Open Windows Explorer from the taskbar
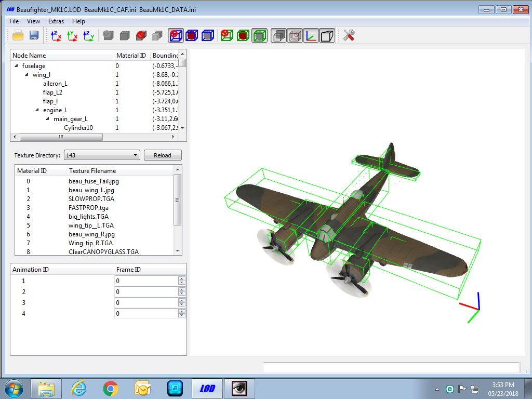The height and width of the screenshot is (399, 532). pos(46,389)
